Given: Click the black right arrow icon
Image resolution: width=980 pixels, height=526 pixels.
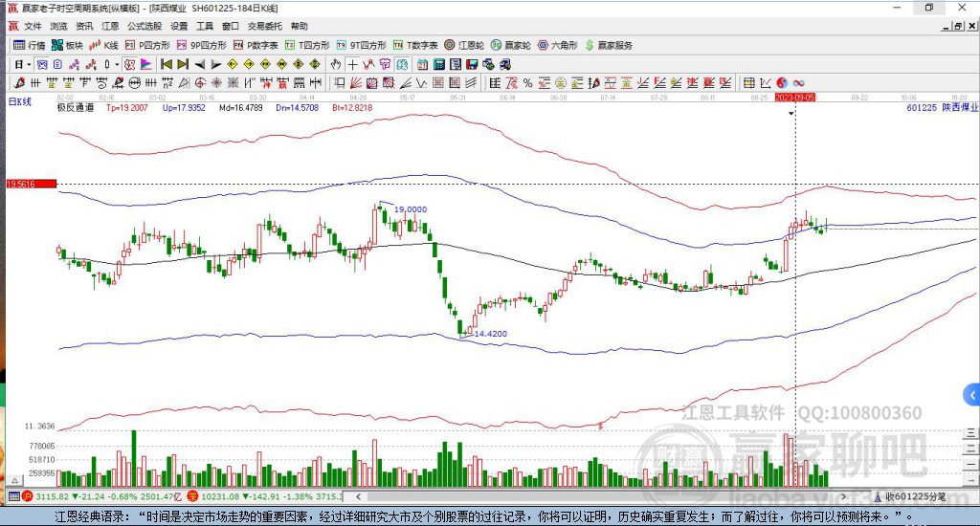Looking at the screenshot, I should pyautogui.click(x=215, y=64).
